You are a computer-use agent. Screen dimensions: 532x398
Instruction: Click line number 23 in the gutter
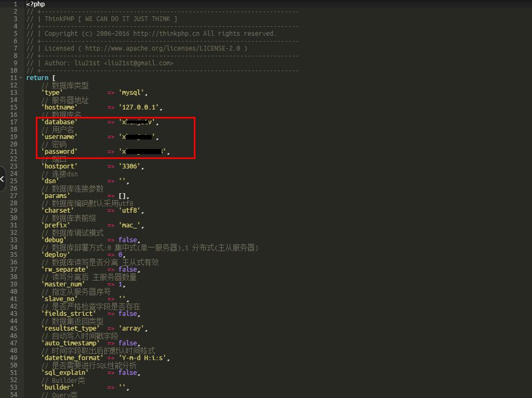pos(14,166)
